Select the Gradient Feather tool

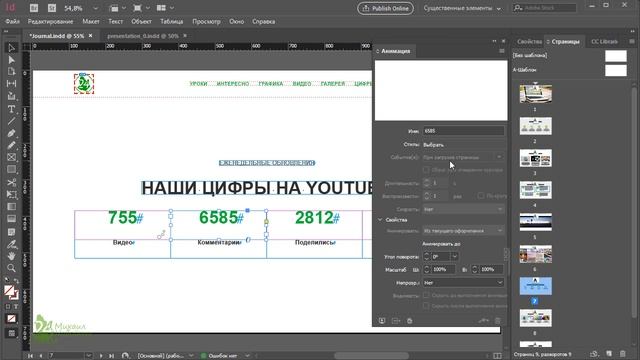[x=11, y=219]
